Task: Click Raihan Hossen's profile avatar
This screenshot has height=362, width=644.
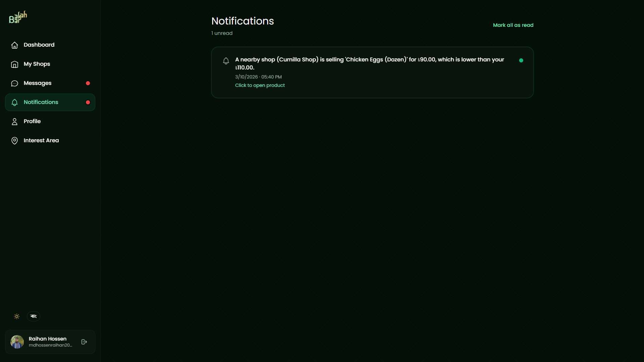Action: (x=17, y=342)
